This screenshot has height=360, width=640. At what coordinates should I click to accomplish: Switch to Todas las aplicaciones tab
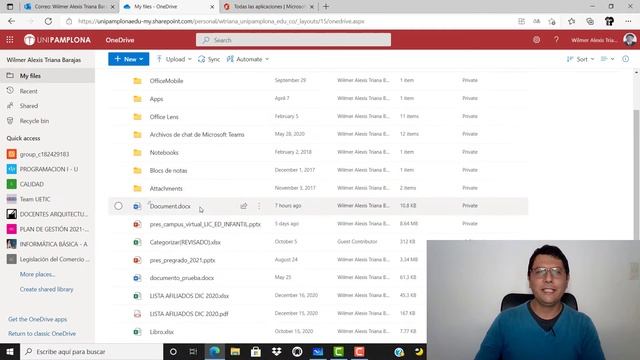pos(269,7)
